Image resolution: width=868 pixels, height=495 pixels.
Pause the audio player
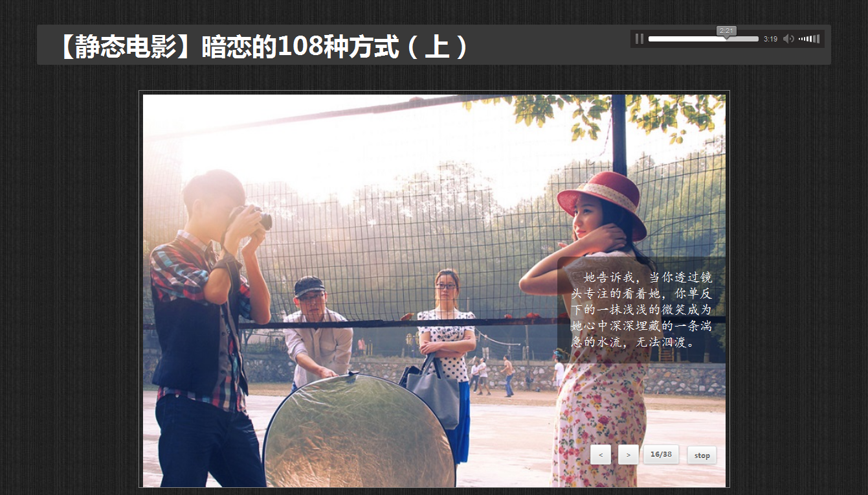coord(640,39)
